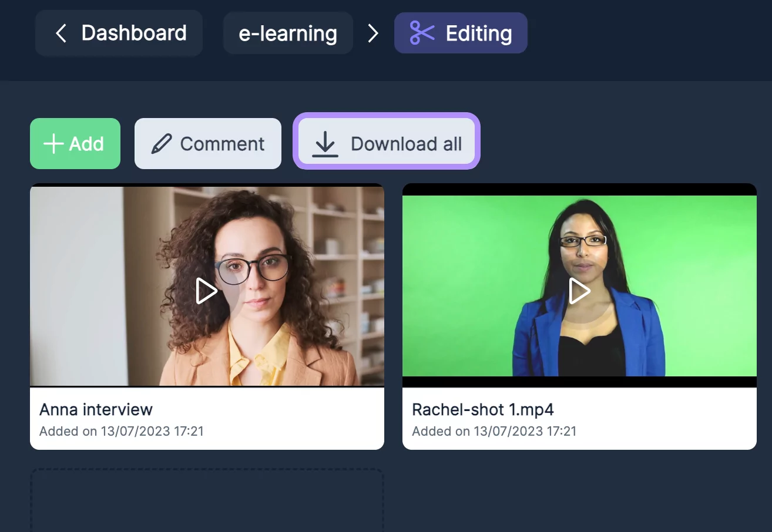Open the Comment button text
Screen dimensions: 772x532
coord(222,144)
